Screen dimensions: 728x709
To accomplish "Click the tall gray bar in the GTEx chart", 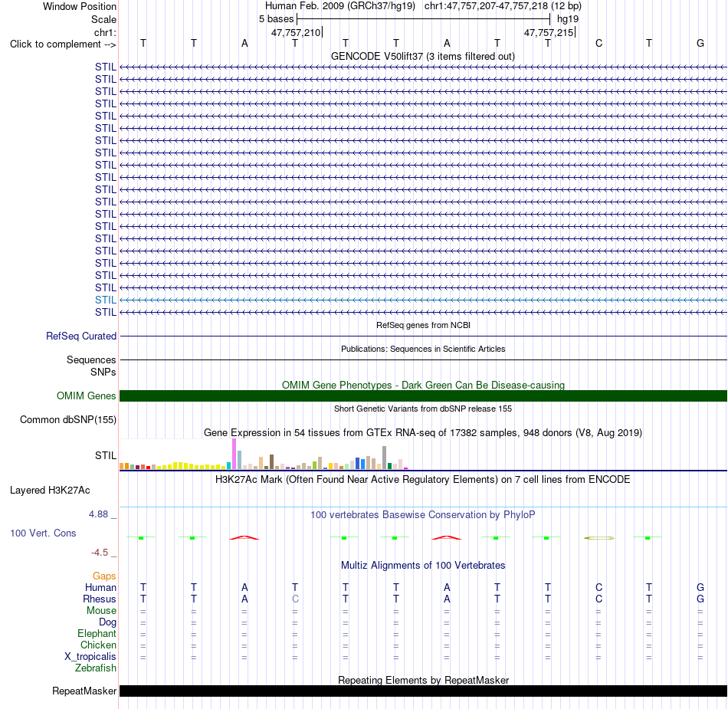I will point(385,458).
